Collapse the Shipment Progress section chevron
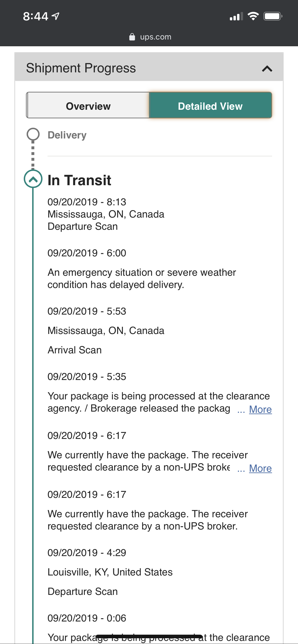Screen dimensions: 298x644 point(267,69)
